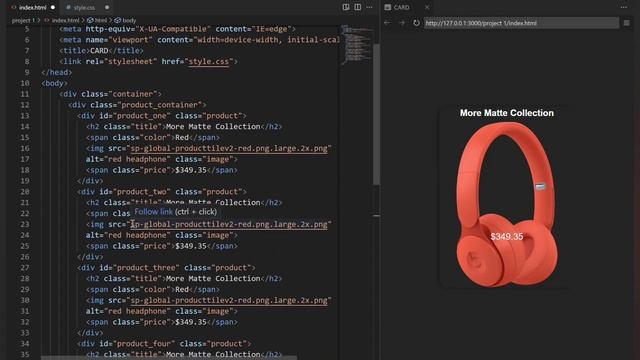Click the html breadcrumb

(x=101, y=20)
